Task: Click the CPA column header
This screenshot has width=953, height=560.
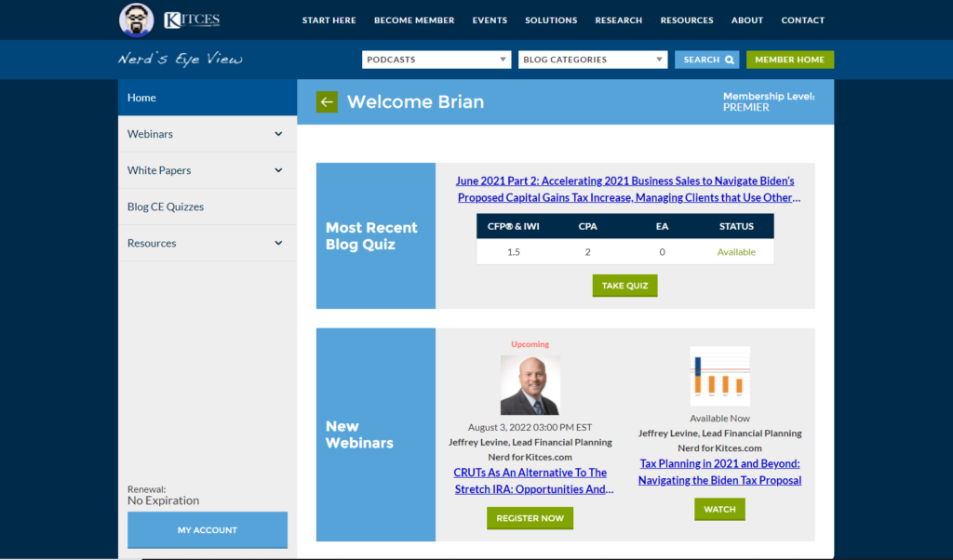Action: pos(588,226)
